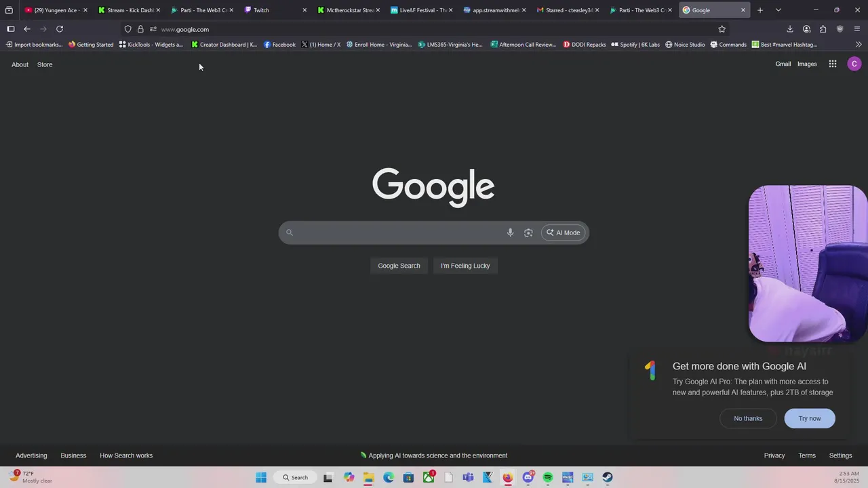The height and width of the screenshot is (488, 868).
Task: Click I'm Feeling Lucky button
Action: [465, 266]
